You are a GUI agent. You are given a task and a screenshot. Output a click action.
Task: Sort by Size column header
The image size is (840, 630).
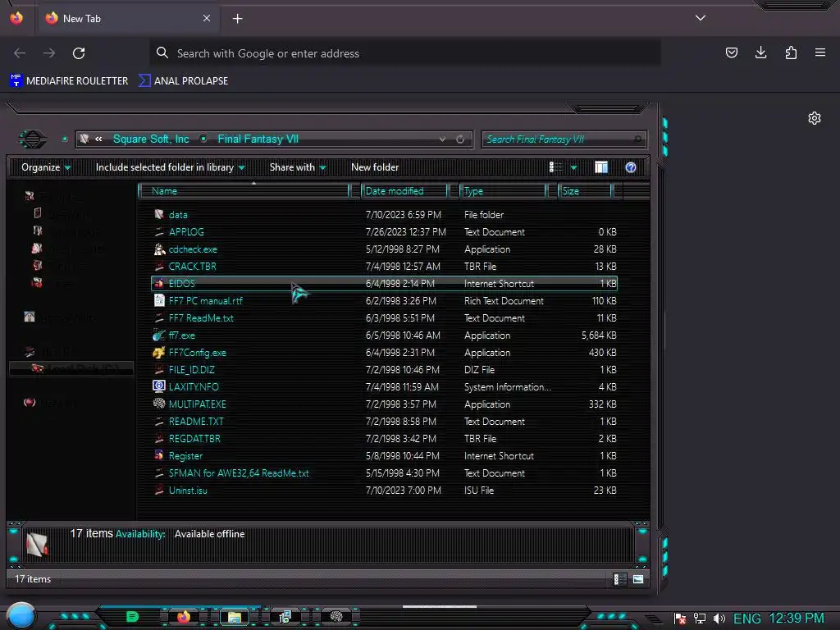[585, 190]
